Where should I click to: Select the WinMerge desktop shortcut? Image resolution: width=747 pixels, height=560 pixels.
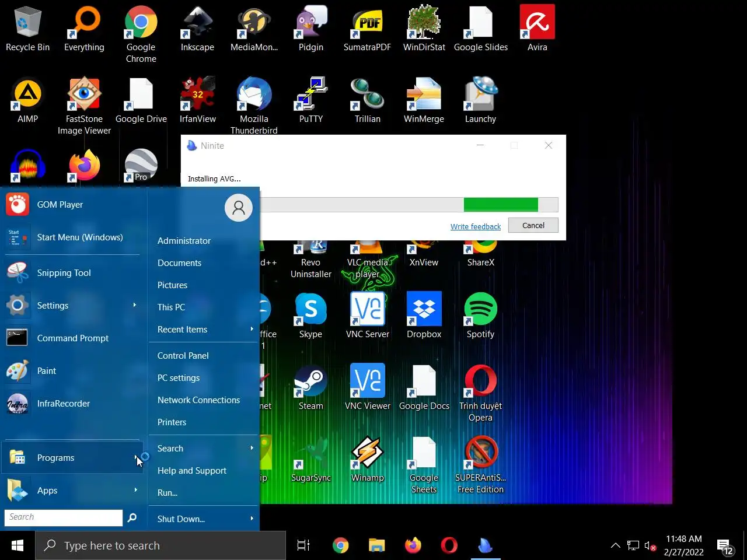[424, 100]
